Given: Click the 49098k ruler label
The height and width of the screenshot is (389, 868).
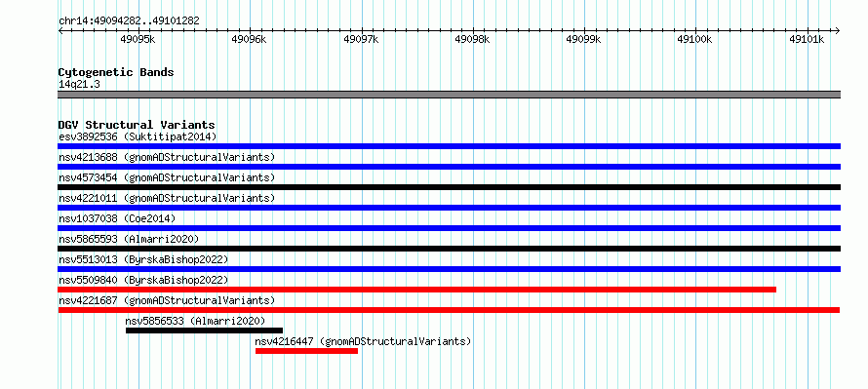Looking at the screenshot, I should (472, 39).
